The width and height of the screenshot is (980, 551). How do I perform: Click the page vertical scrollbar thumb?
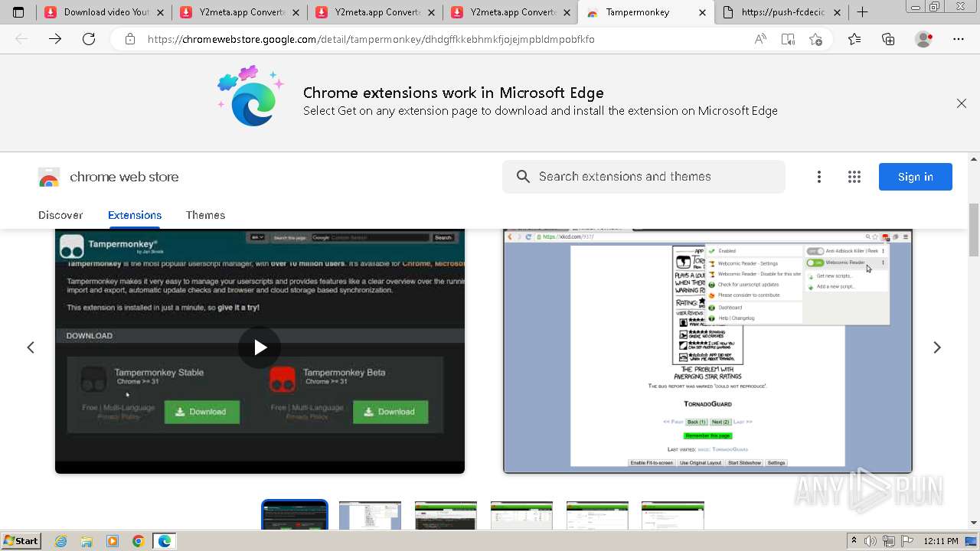974,230
